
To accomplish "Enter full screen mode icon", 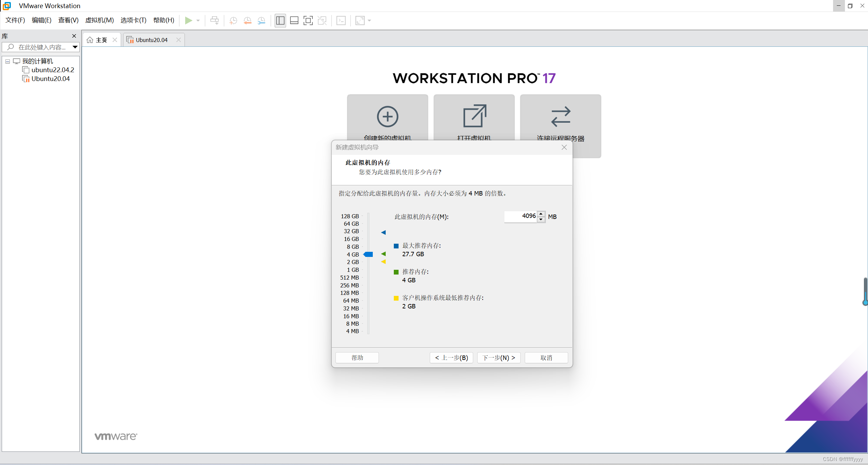I will point(308,21).
